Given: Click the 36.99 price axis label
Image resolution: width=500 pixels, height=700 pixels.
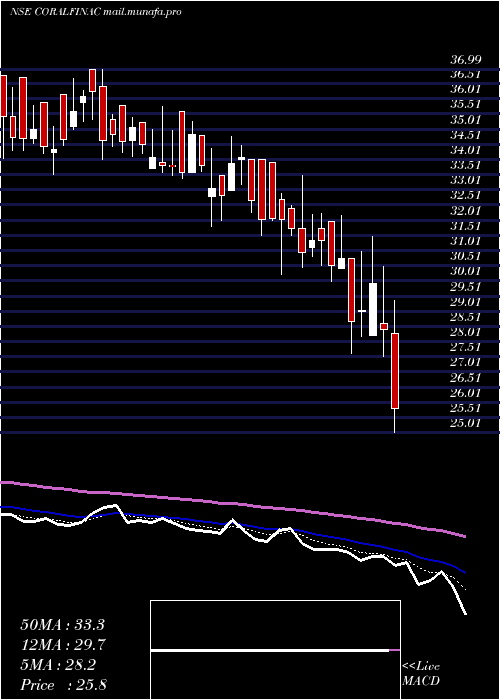Looking at the screenshot, I should tap(464, 59).
